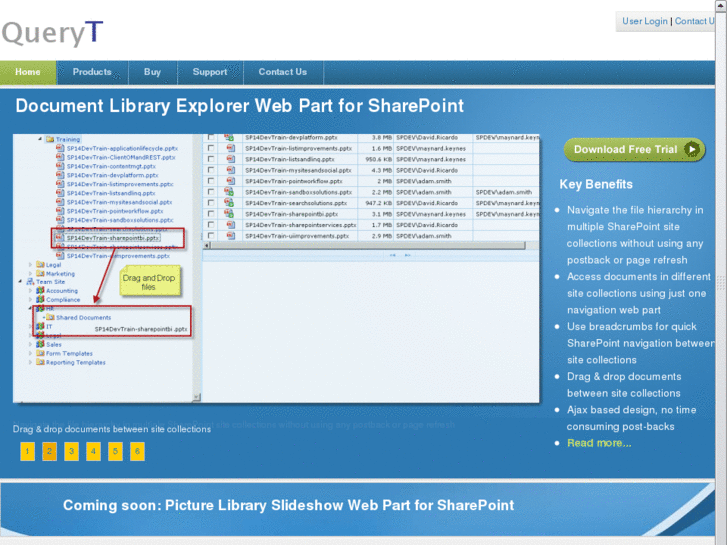This screenshot has height=545, width=727.
Task: Expand the Marketing node
Action: click(31, 273)
